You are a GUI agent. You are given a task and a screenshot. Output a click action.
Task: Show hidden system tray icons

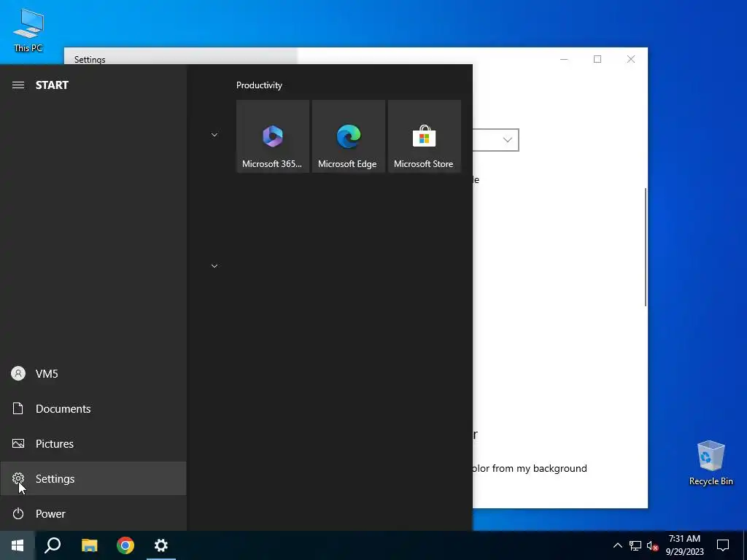coord(617,545)
